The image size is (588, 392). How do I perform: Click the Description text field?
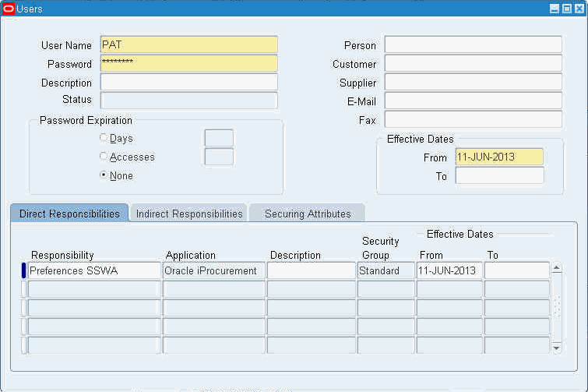[188, 83]
